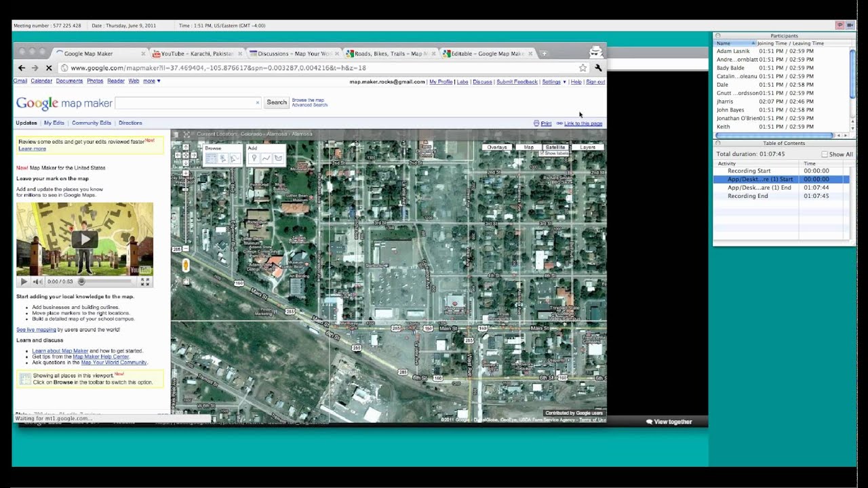
Task: Switch map to Satellite view
Action: pyautogui.click(x=555, y=147)
